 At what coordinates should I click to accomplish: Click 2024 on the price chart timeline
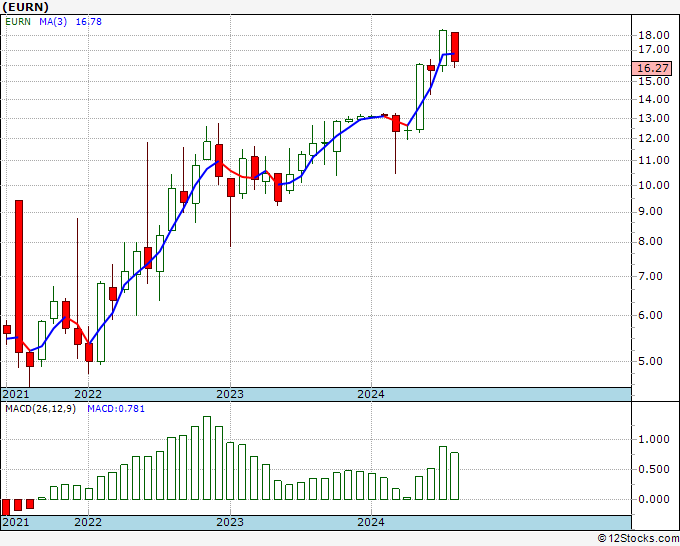point(371,394)
